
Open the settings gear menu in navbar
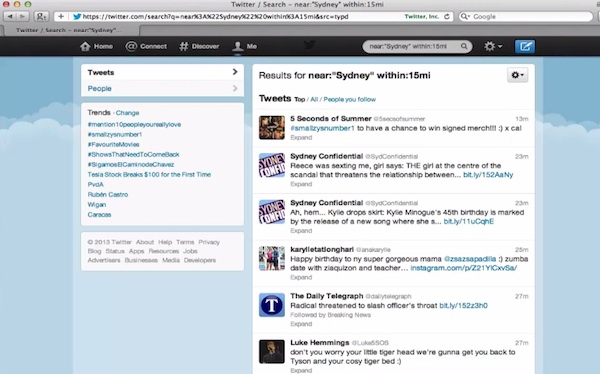click(x=493, y=46)
